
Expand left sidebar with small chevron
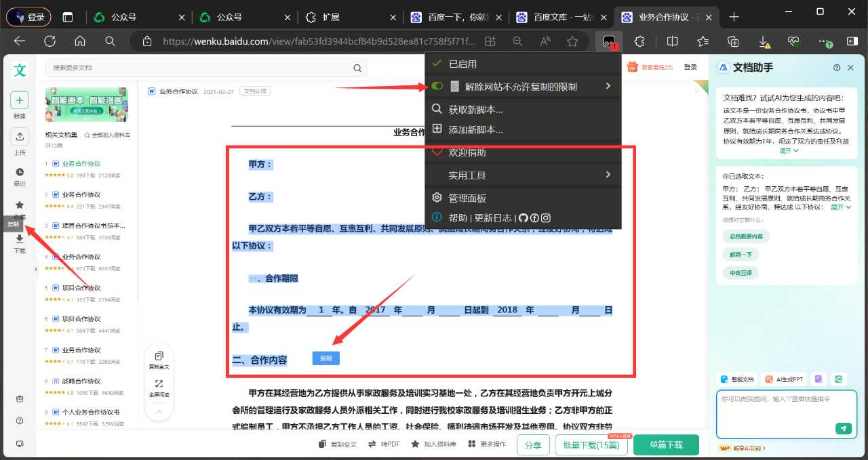coord(35,269)
